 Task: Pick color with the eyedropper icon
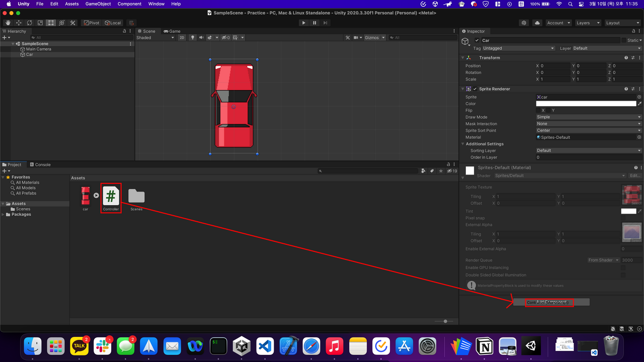click(639, 104)
